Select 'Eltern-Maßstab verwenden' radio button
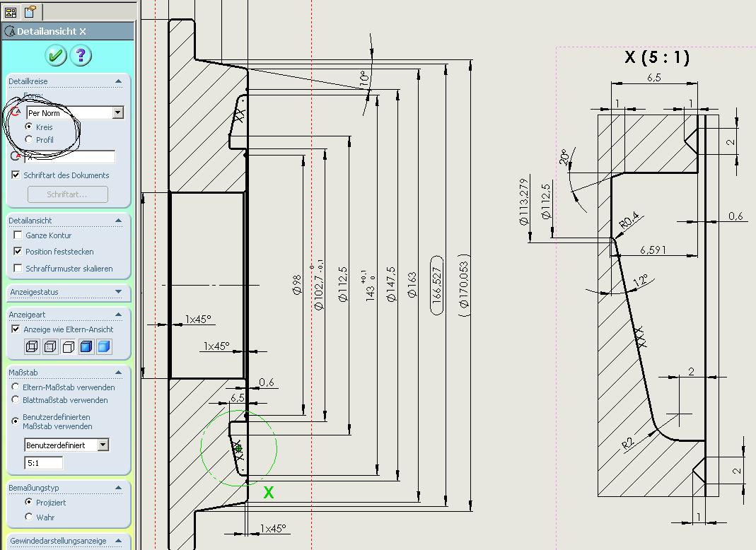The width and height of the screenshot is (756, 550). pyautogui.click(x=16, y=387)
